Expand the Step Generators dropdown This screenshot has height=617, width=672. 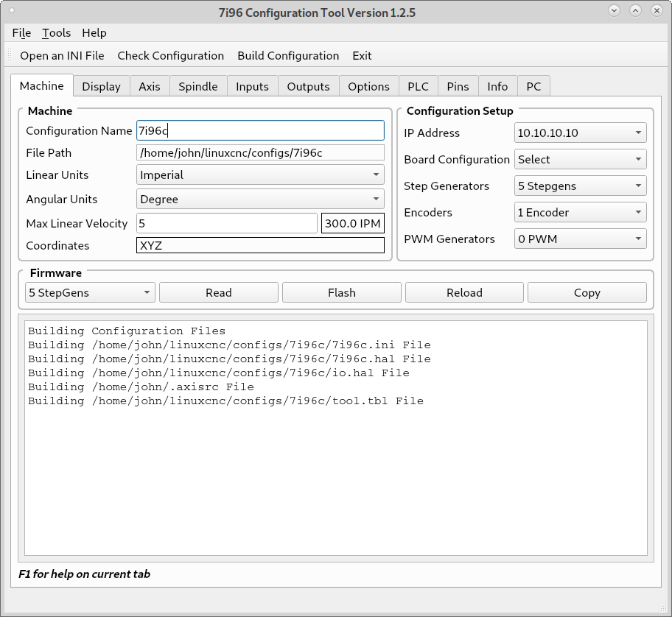pos(581,186)
